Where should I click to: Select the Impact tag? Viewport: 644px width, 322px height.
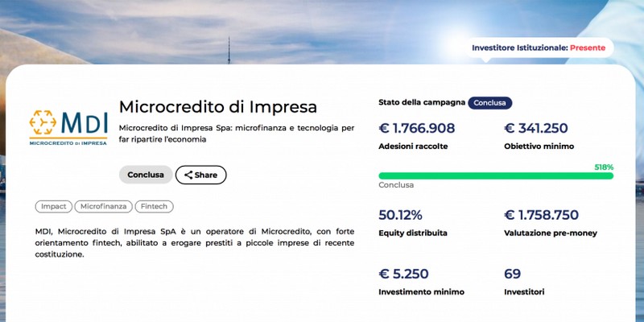click(x=54, y=206)
